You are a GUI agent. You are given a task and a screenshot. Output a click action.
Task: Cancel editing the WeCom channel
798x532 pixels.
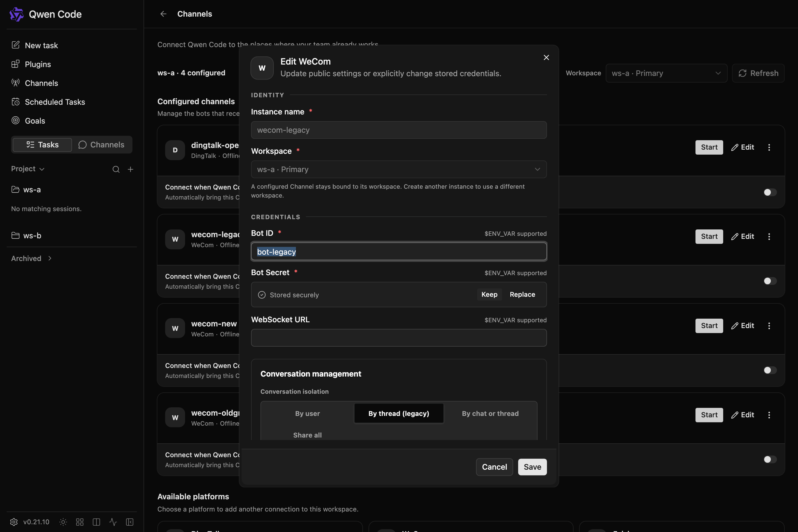pos(494,467)
